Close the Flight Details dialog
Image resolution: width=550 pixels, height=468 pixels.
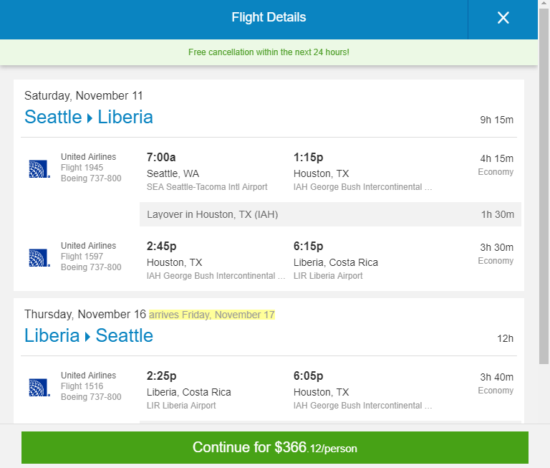(x=503, y=18)
